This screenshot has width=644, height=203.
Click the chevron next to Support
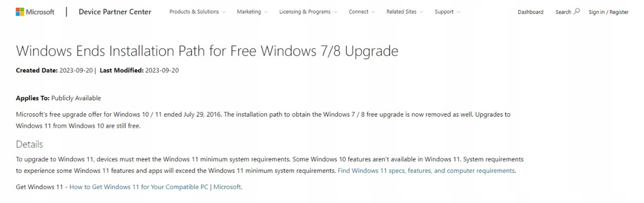(x=458, y=12)
